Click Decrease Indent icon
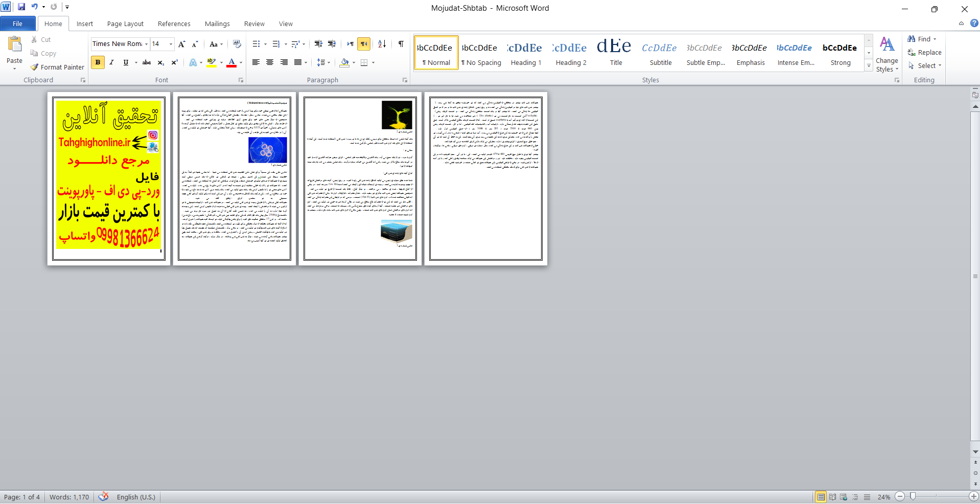The image size is (980, 504). click(x=318, y=44)
